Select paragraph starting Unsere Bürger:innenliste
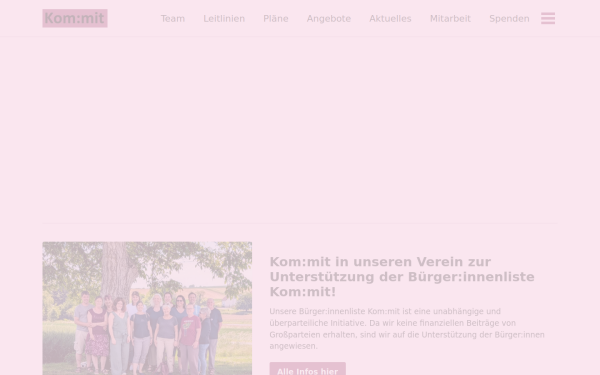Screen dimensions: 600x375 407,329
